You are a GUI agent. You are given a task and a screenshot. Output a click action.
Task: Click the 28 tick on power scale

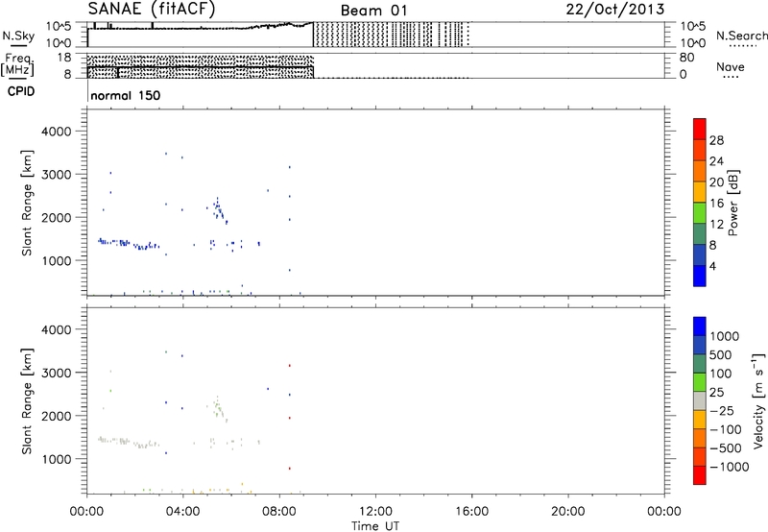click(716, 140)
